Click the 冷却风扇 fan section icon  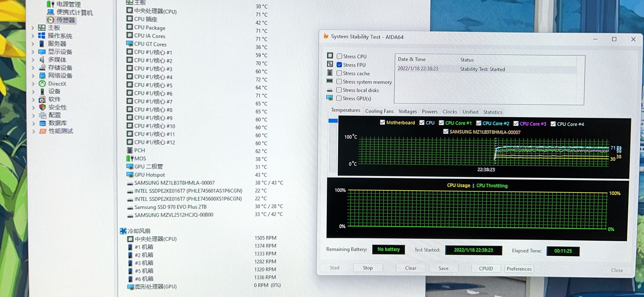point(123,231)
